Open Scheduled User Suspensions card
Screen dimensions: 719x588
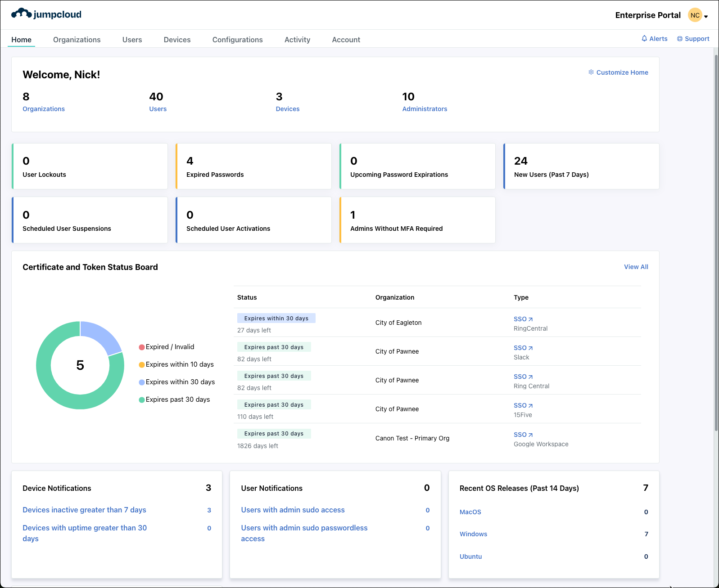click(x=90, y=220)
